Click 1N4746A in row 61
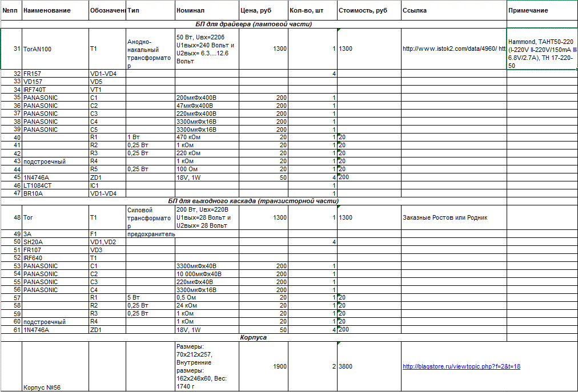The width and height of the screenshot is (578, 392). coord(55,330)
